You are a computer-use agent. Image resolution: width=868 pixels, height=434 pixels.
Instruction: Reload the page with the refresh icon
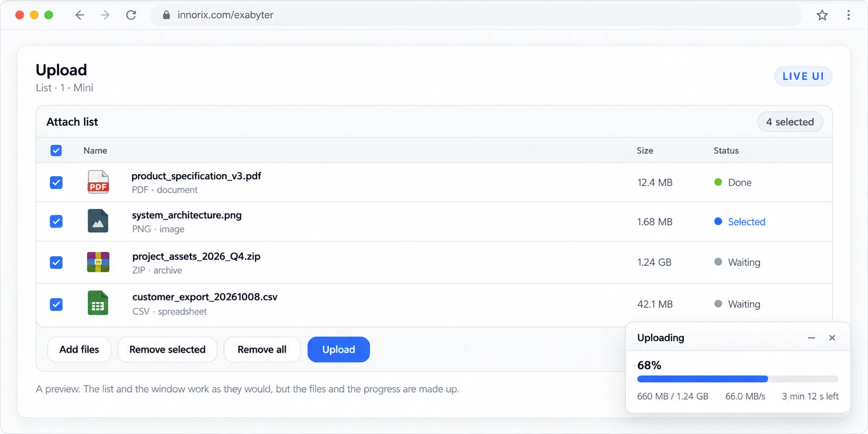point(131,15)
